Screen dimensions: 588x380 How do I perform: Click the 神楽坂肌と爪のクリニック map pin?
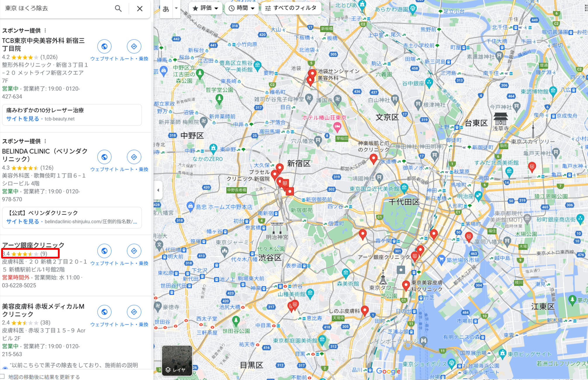point(373,158)
